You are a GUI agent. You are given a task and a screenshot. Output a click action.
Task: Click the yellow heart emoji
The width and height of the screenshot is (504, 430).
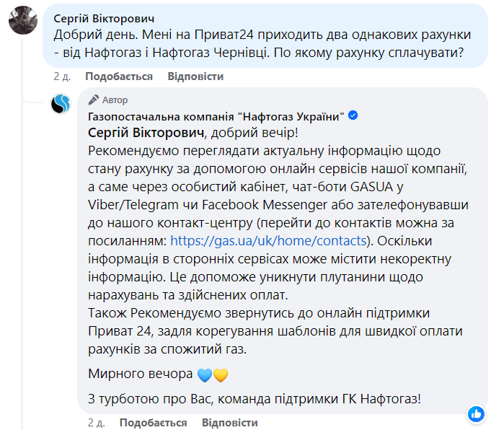[x=221, y=374]
